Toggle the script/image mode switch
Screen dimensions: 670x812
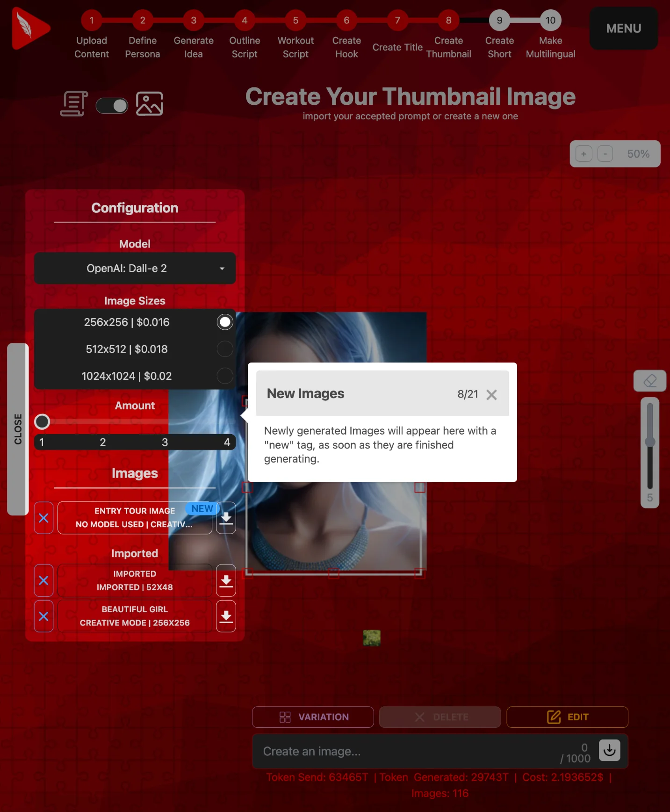tap(112, 106)
